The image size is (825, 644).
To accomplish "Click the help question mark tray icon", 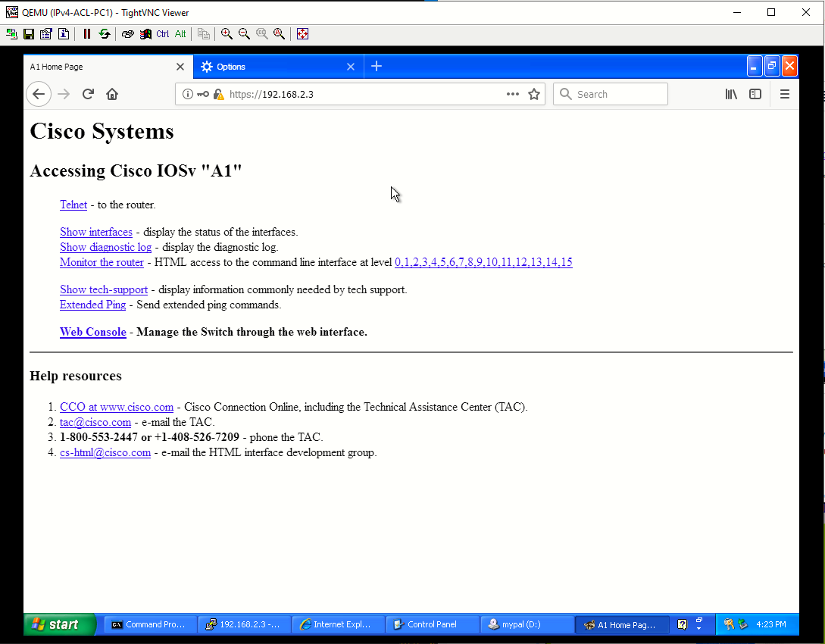I will pyautogui.click(x=682, y=624).
